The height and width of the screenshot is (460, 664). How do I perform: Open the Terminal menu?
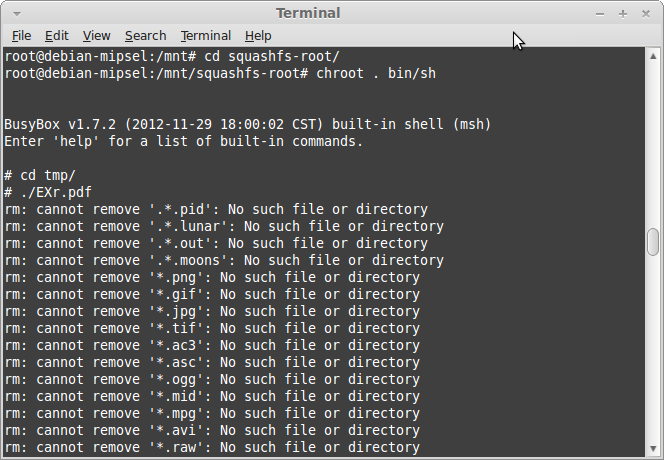pyautogui.click(x=206, y=36)
